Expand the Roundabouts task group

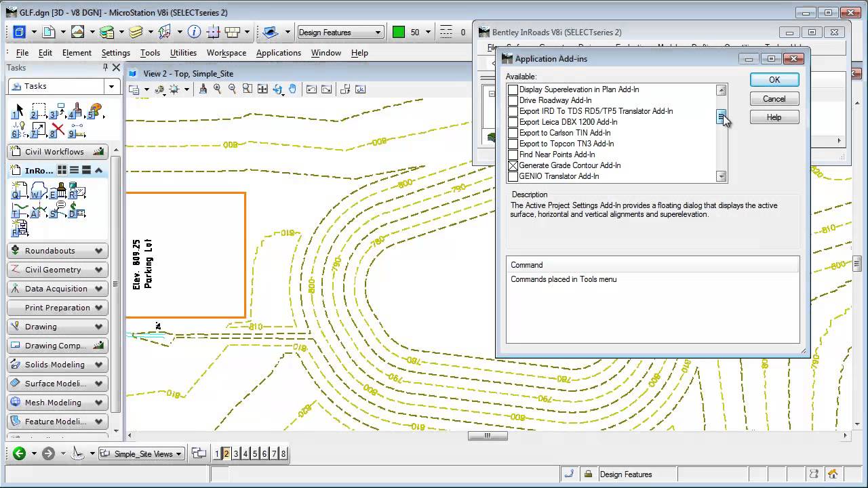click(x=99, y=251)
